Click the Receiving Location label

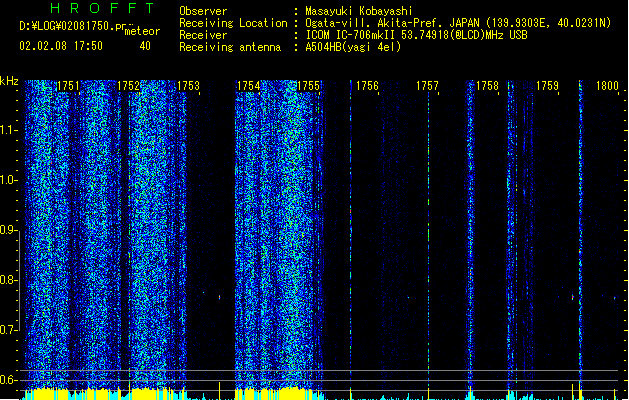click(233, 23)
